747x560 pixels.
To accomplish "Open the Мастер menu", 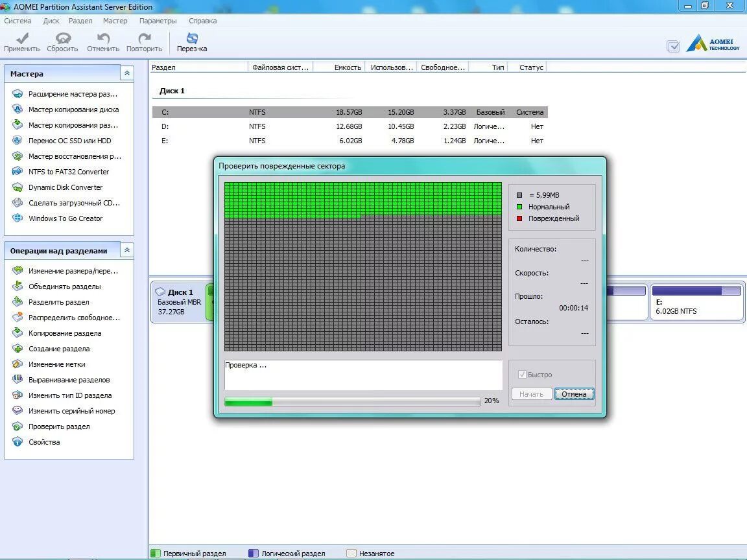I will coord(115,21).
